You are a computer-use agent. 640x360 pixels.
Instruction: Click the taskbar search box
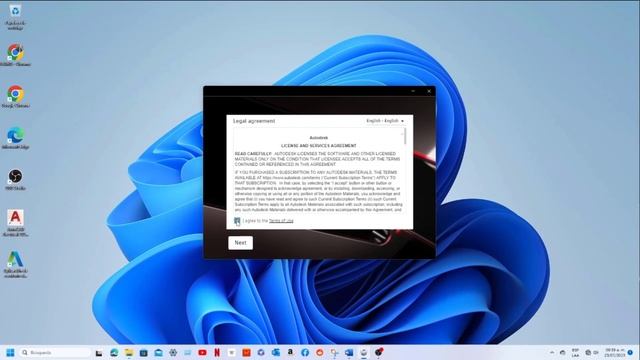(x=55, y=352)
